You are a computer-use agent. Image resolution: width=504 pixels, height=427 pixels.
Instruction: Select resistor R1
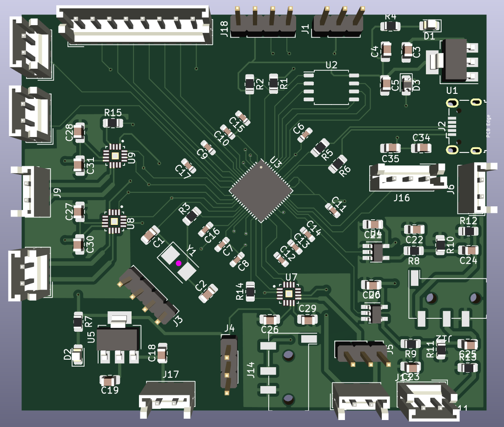coord(273,84)
